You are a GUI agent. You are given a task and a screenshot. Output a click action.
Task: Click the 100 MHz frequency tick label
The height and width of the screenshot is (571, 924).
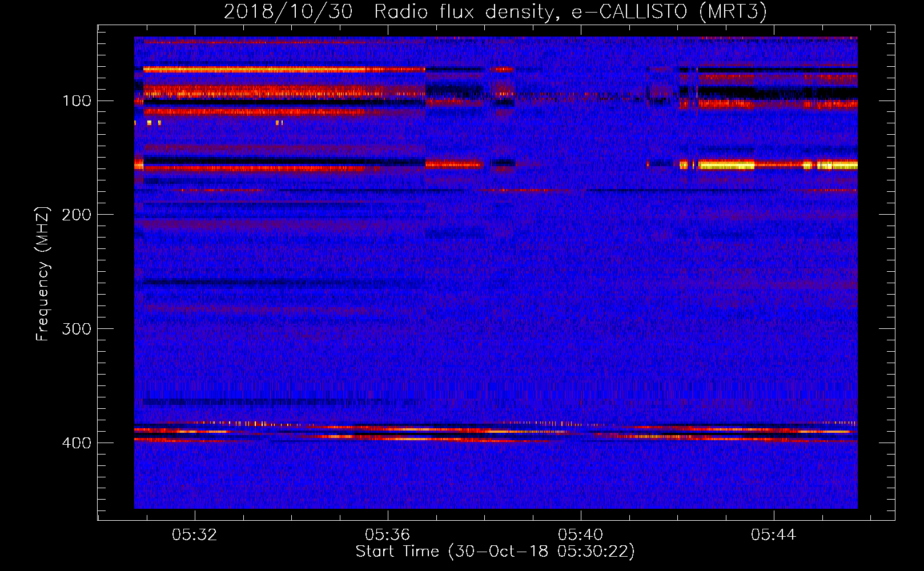pyautogui.click(x=77, y=101)
